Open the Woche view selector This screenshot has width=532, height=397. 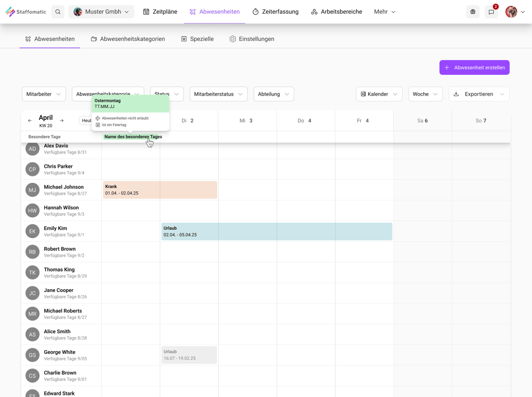[x=425, y=94]
